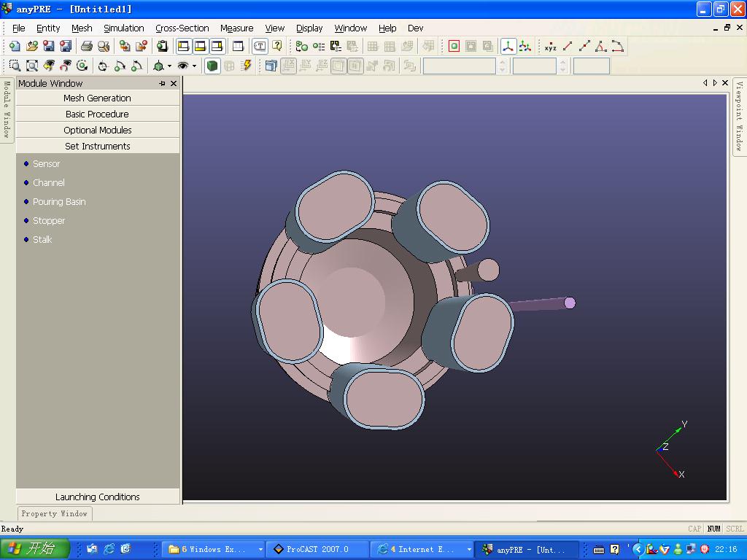Select the zoom window magnifier tool
Image resolution: width=747 pixels, height=560 pixels.
coord(15,66)
